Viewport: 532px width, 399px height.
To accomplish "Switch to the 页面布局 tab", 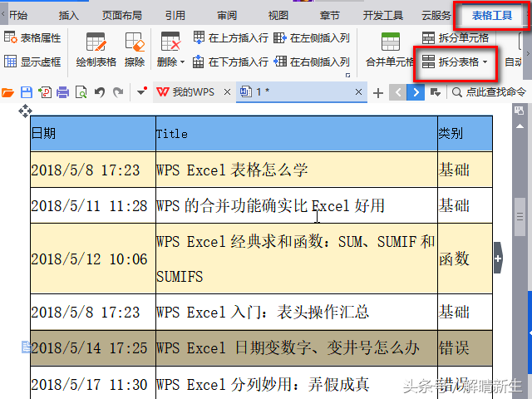I will click(122, 15).
